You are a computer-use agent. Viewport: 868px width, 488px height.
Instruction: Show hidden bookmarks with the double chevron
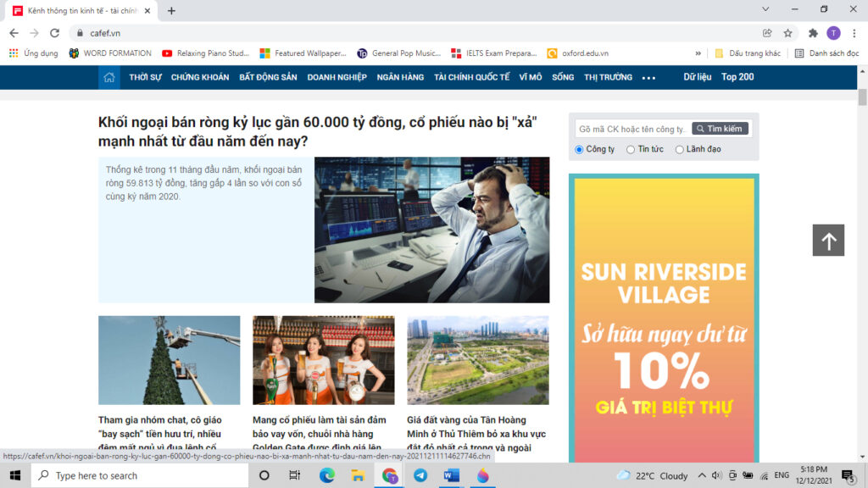(698, 53)
